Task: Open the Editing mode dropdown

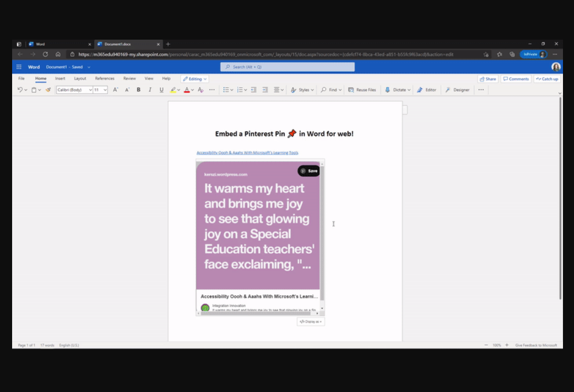Action: click(x=194, y=79)
